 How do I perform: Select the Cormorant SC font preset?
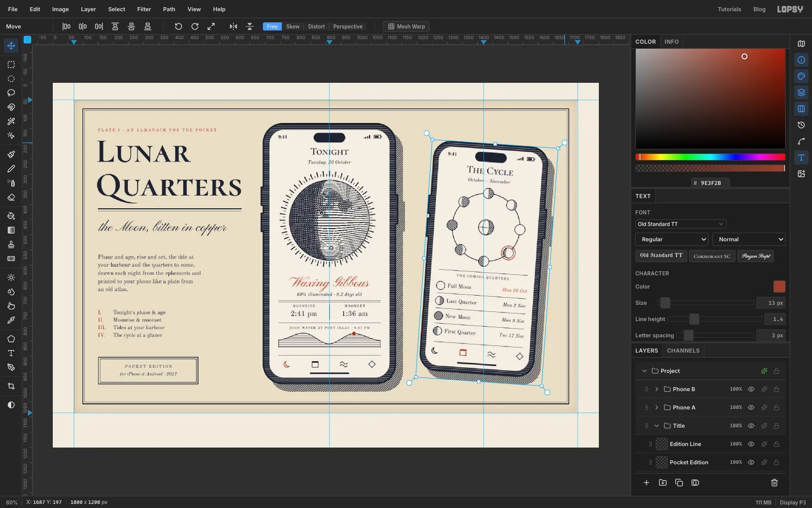pyautogui.click(x=712, y=256)
